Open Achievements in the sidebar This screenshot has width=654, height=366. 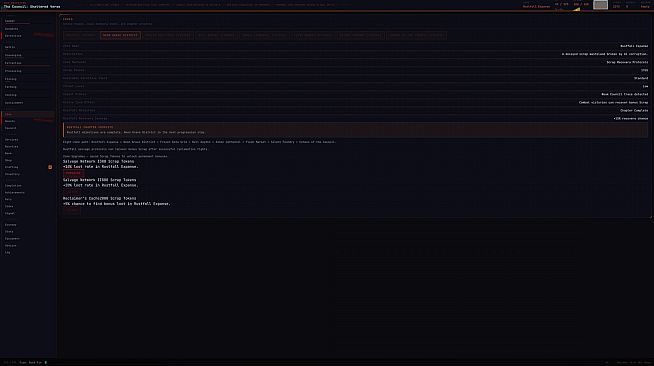(x=15, y=193)
